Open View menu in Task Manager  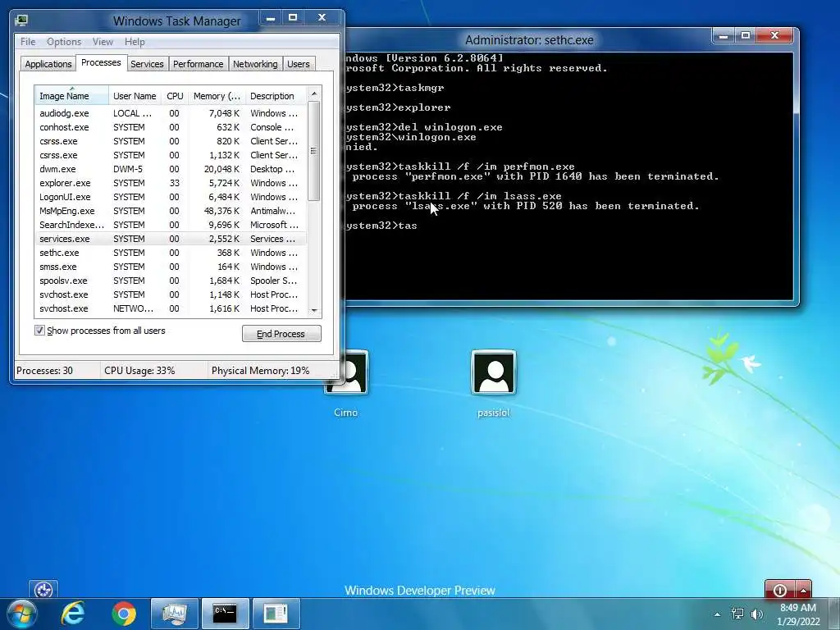tap(103, 42)
